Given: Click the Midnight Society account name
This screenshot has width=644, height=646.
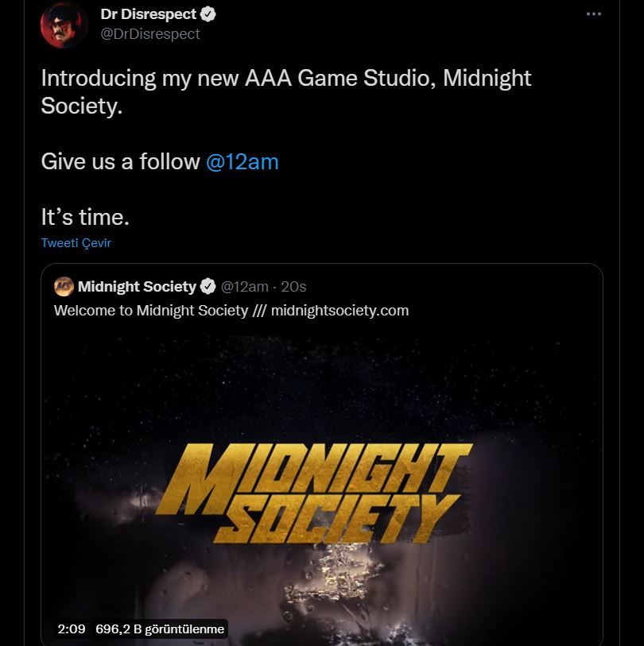Looking at the screenshot, I should click(137, 286).
